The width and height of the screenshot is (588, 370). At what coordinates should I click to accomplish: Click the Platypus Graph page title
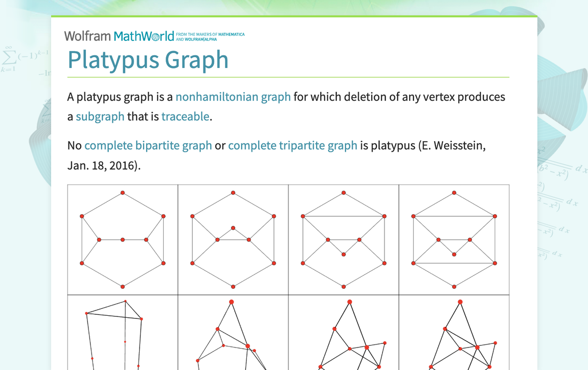click(x=148, y=60)
